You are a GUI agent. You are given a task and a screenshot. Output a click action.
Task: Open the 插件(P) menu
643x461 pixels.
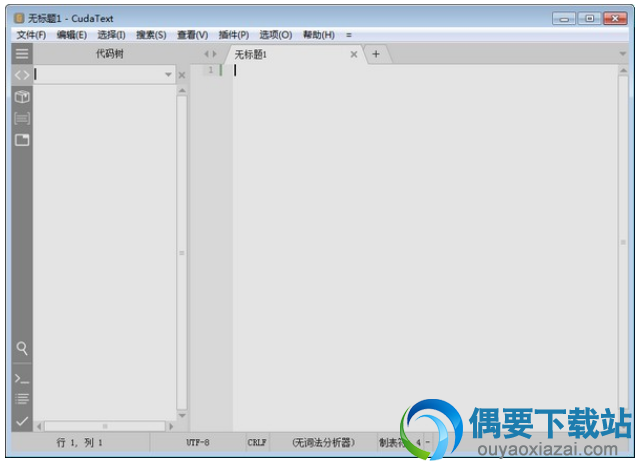pos(234,35)
